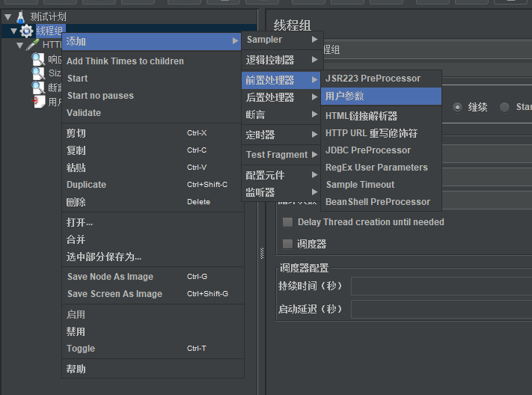
Task: Open the 定时器 submenu
Action: pos(281,135)
